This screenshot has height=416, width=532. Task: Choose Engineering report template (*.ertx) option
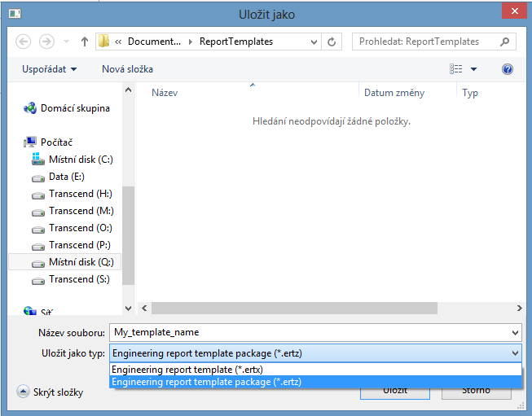point(187,370)
